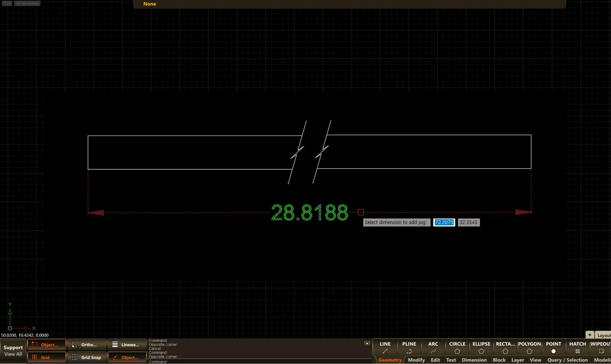Image resolution: width=611 pixels, height=364 pixels.
Task: Add a new layout with plus button
Action: pyautogui.click(x=589, y=335)
